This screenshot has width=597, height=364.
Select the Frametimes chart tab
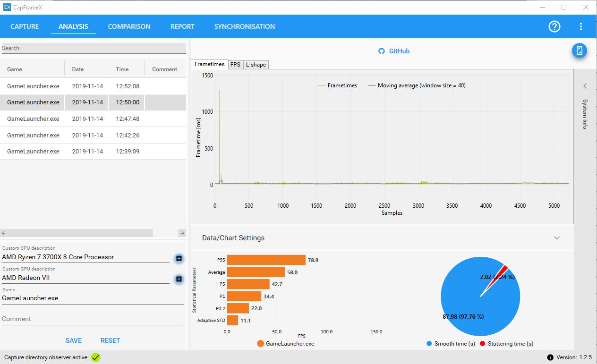[210, 64]
